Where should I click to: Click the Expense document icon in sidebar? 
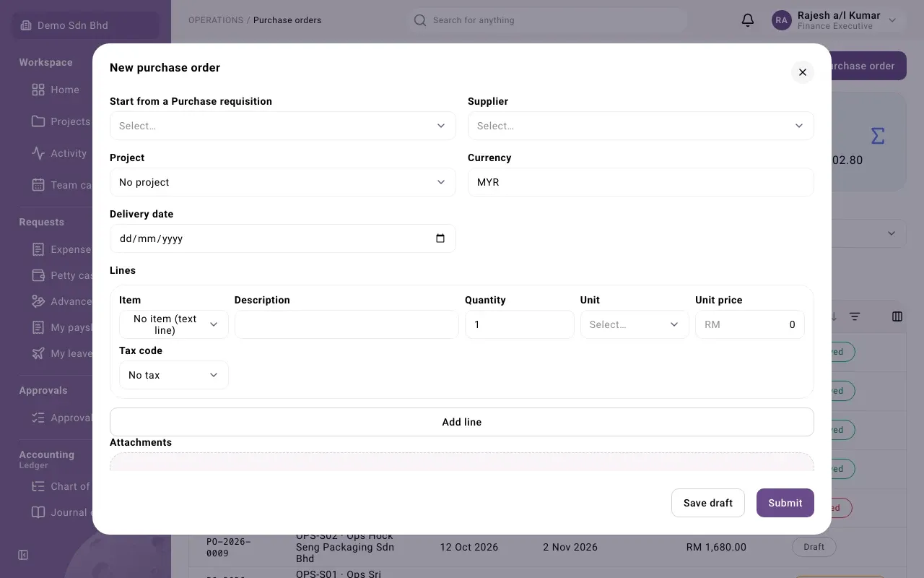38,249
